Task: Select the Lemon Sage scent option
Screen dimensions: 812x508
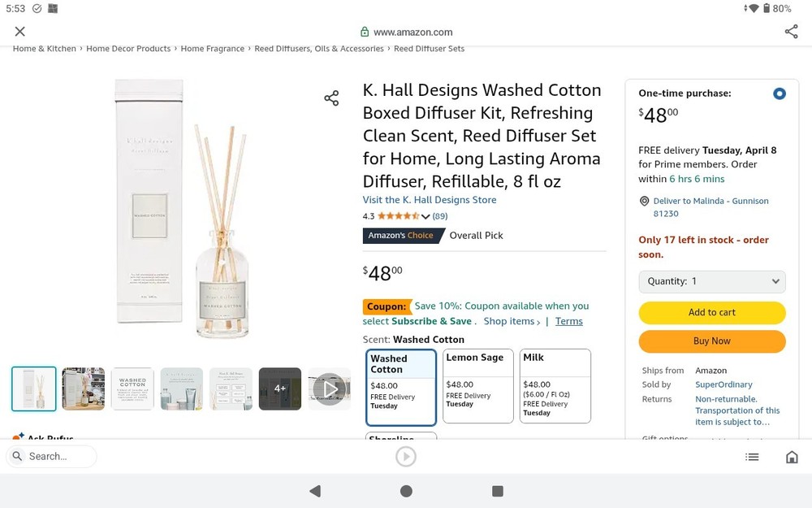Action: pos(477,382)
